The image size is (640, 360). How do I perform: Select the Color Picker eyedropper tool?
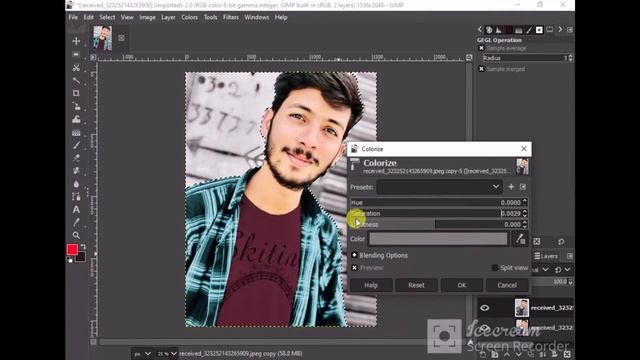click(76, 222)
